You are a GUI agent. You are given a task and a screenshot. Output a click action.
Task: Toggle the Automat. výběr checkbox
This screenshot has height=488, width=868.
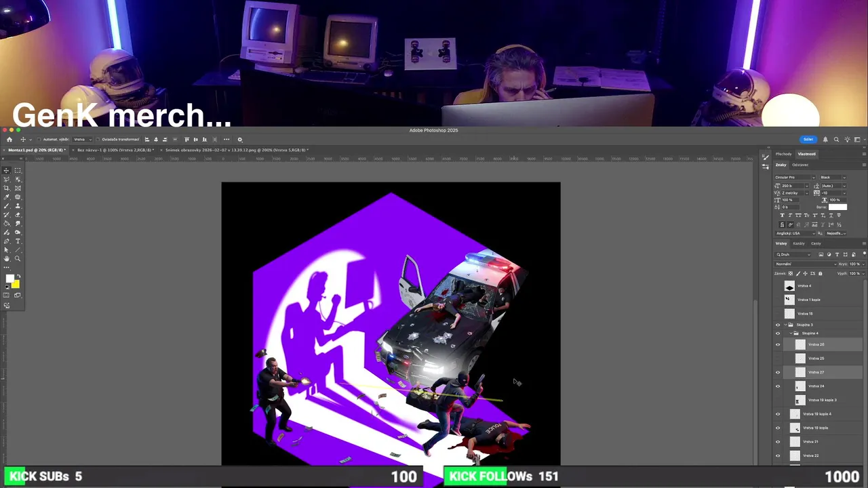click(x=39, y=140)
